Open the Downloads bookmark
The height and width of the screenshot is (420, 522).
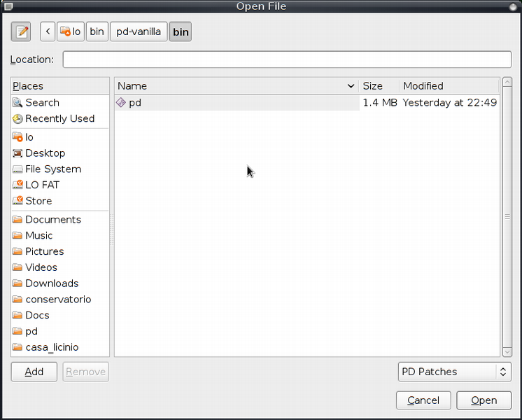[x=60, y=283]
